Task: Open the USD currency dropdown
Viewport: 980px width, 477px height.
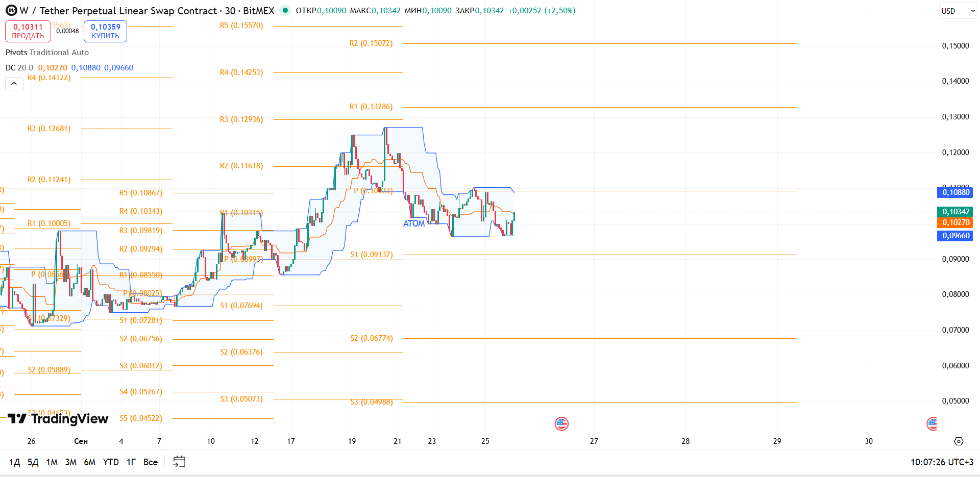Action: [958, 11]
